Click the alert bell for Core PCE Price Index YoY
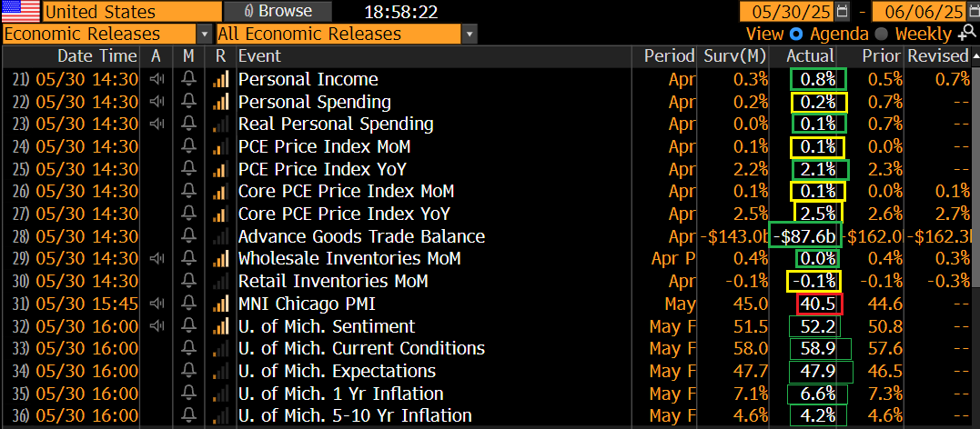The width and height of the screenshot is (980, 429). coord(188,214)
